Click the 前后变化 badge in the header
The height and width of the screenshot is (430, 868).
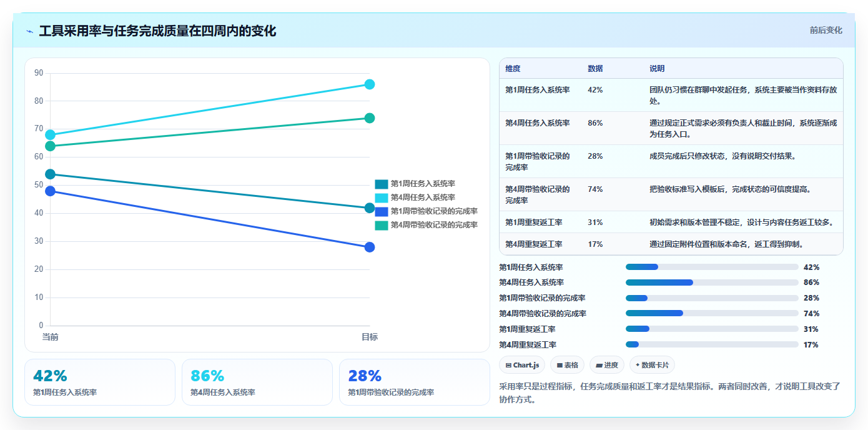tap(826, 30)
